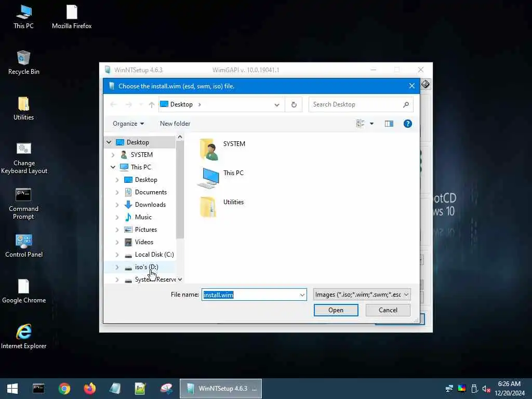Screen dimensions: 532x399
Task: Click Desktop in the address breadcrumb
Action: pos(181,104)
